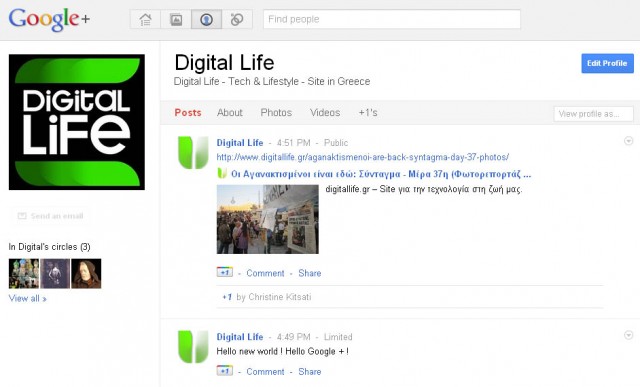Switch to the Posts tab

188,113
